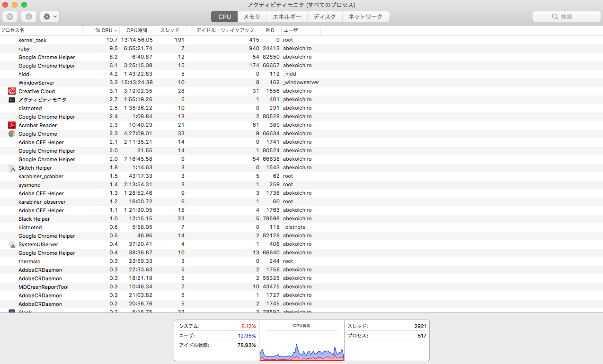Open the ディスク tab
603x364 pixels.
point(325,17)
